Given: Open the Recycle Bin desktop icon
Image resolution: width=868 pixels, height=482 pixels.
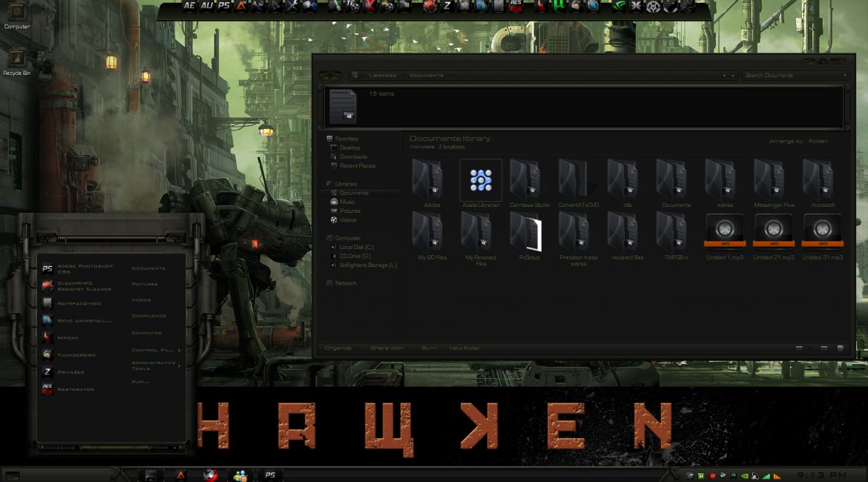Looking at the screenshot, I should pyautogui.click(x=16, y=63).
